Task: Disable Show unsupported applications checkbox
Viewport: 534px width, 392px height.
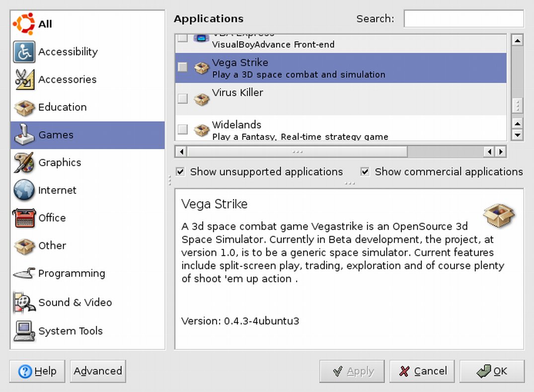Action: [x=180, y=172]
